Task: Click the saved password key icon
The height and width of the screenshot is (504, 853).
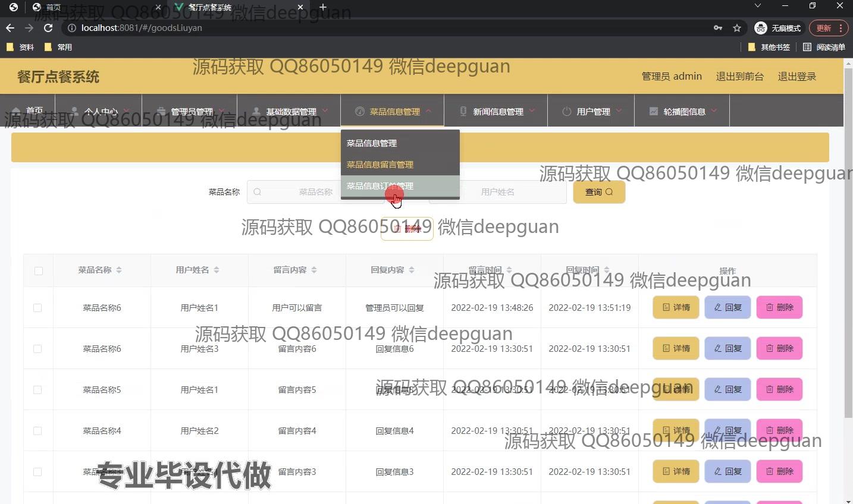Action: [718, 28]
